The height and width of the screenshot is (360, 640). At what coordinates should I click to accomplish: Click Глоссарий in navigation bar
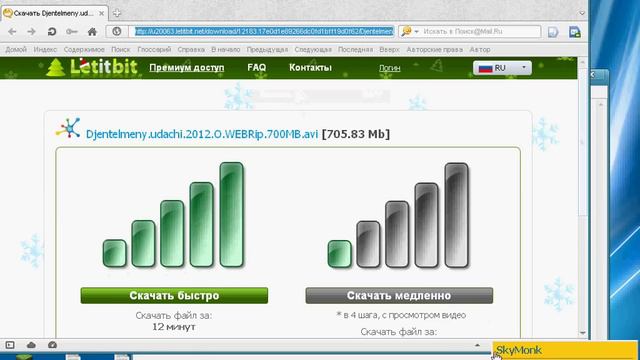[154, 49]
